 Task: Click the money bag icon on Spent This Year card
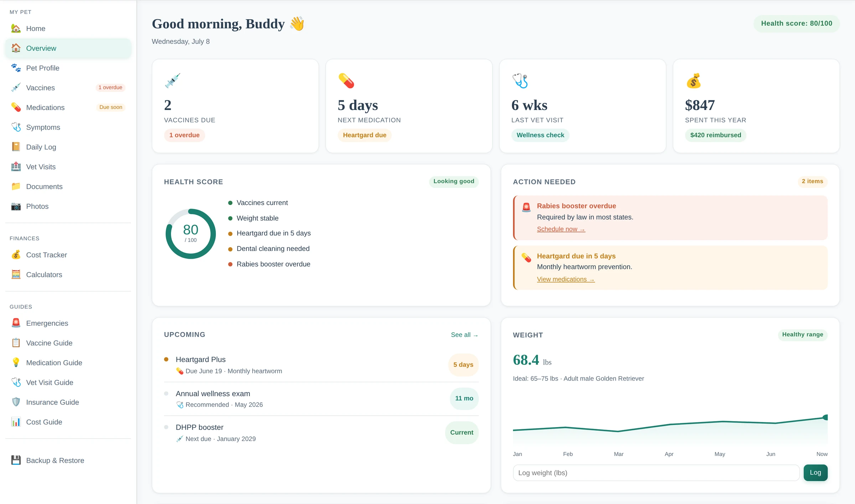click(694, 81)
